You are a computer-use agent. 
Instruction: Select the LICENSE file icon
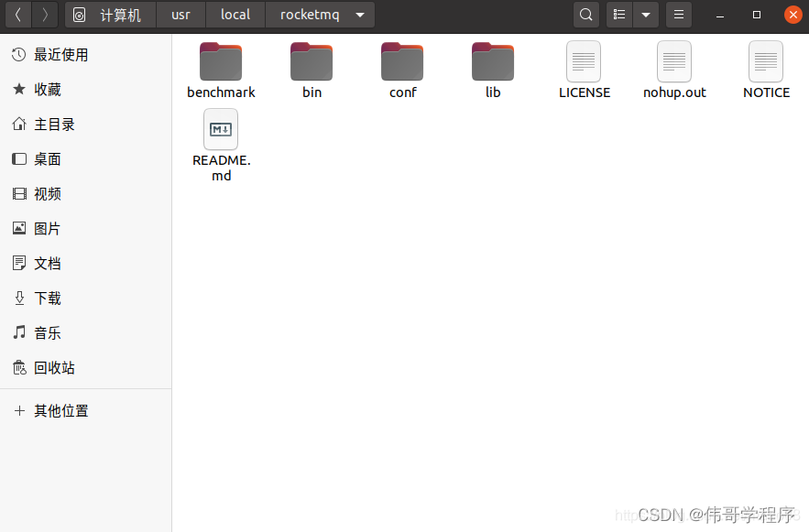[x=584, y=61]
